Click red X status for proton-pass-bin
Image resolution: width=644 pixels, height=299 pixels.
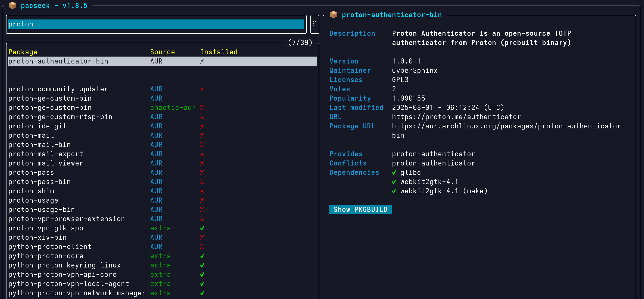pos(202,182)
